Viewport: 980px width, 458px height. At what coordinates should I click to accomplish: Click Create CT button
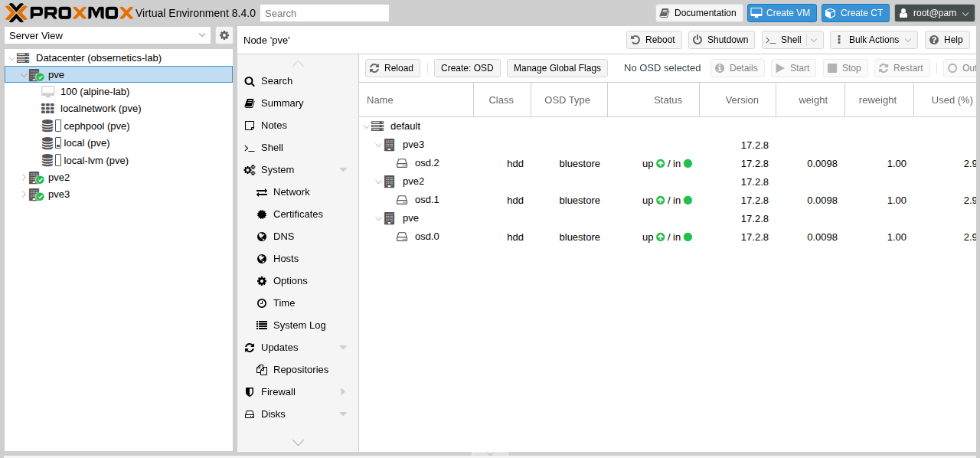point(855,13)
